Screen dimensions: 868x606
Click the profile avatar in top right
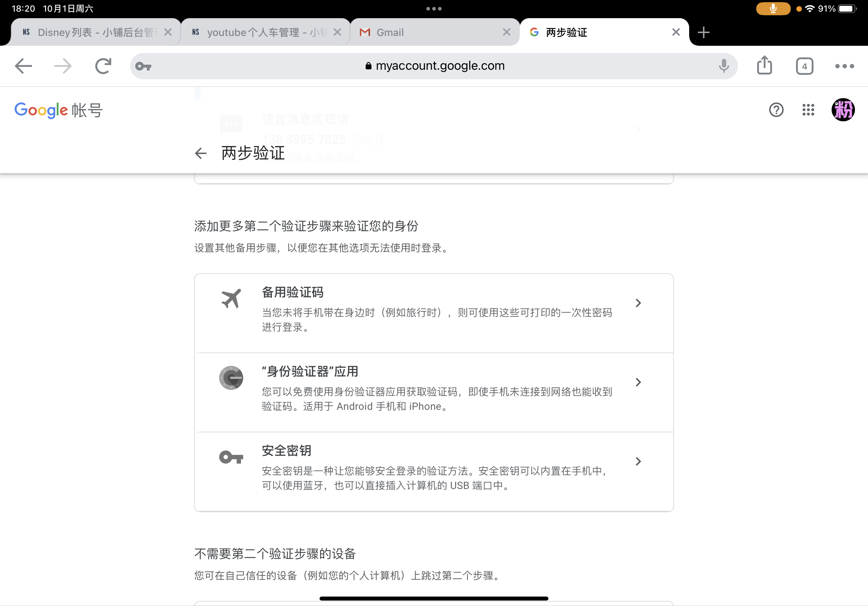843,110
